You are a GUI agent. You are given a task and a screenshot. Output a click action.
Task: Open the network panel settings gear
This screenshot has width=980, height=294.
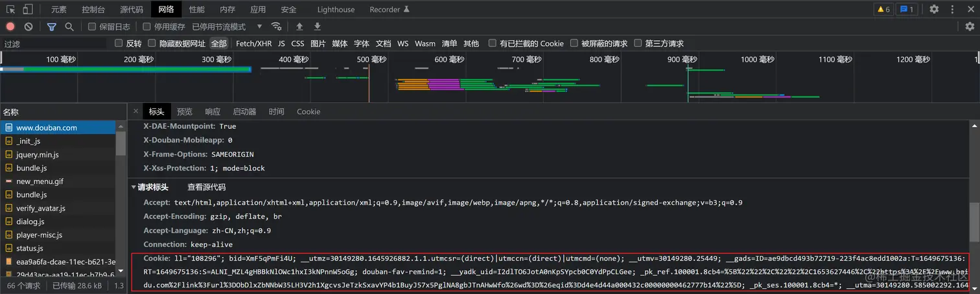coord(970,27)
